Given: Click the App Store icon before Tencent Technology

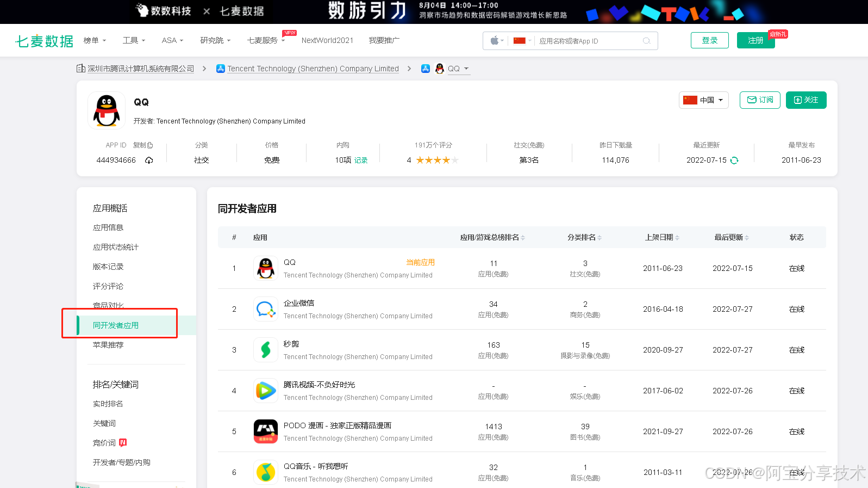Looking at the screenshot, I should [x=221, y=69].
